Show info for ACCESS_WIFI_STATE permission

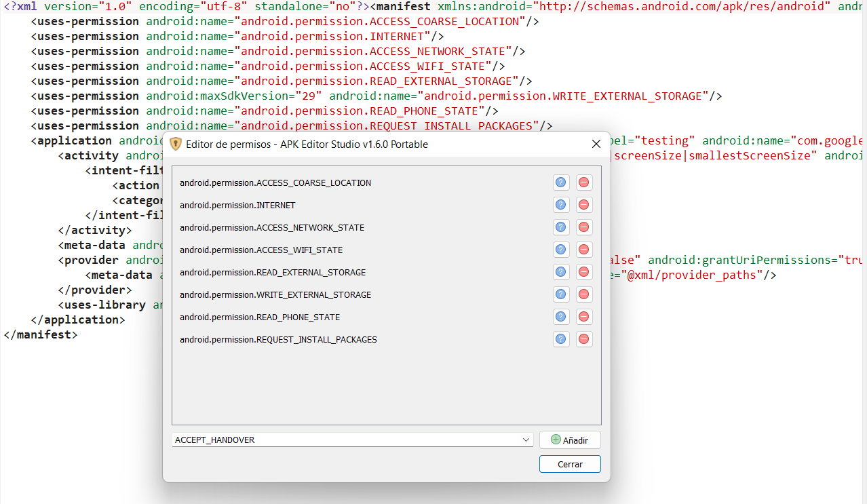[x=561, y=250]
